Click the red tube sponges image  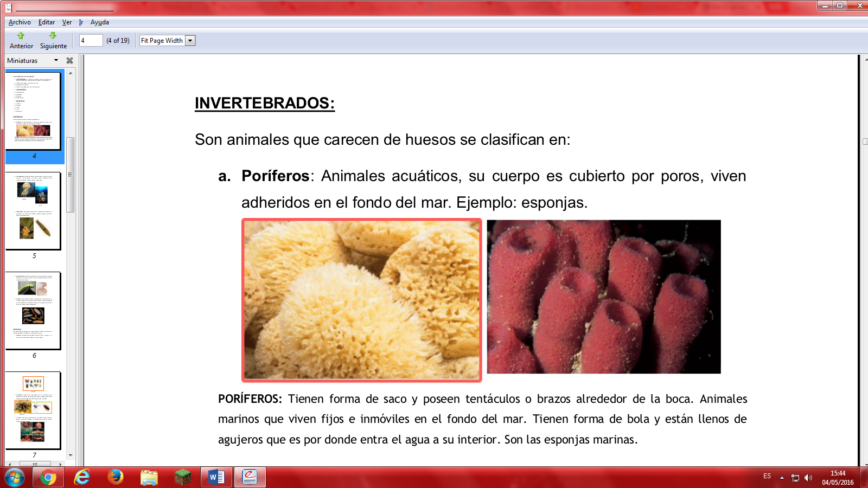point(604,297)
